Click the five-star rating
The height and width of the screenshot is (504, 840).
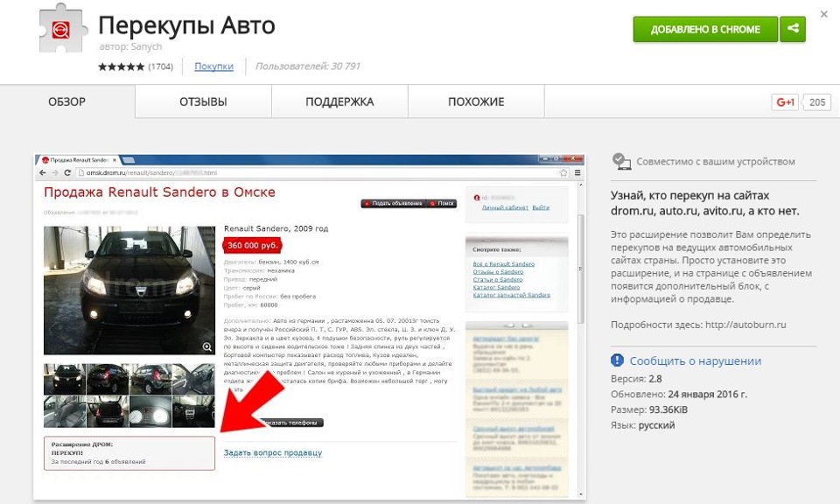(x=121, y=66)
